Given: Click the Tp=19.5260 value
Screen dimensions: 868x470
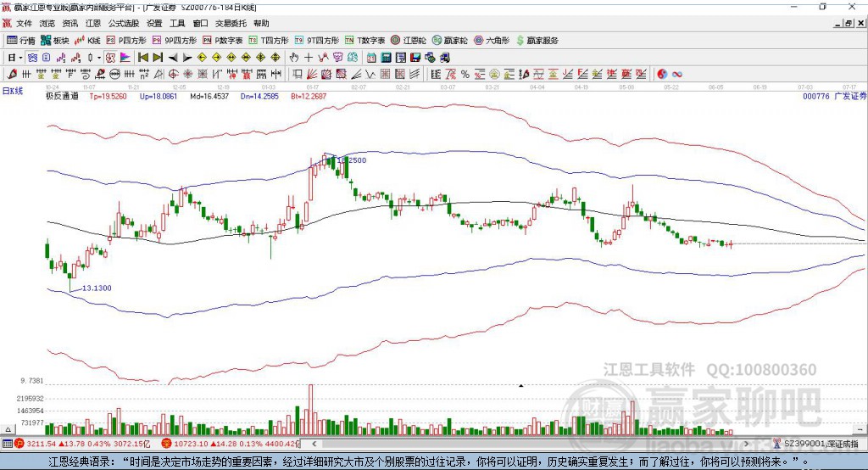Looking at the screenshot, I should (x=108, y=96).
